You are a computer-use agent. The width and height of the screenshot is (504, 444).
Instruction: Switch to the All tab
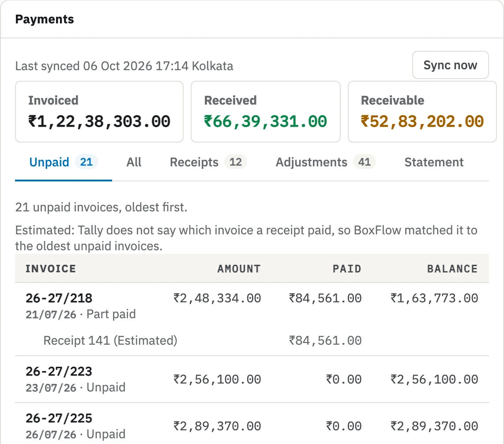click(134, 162)
